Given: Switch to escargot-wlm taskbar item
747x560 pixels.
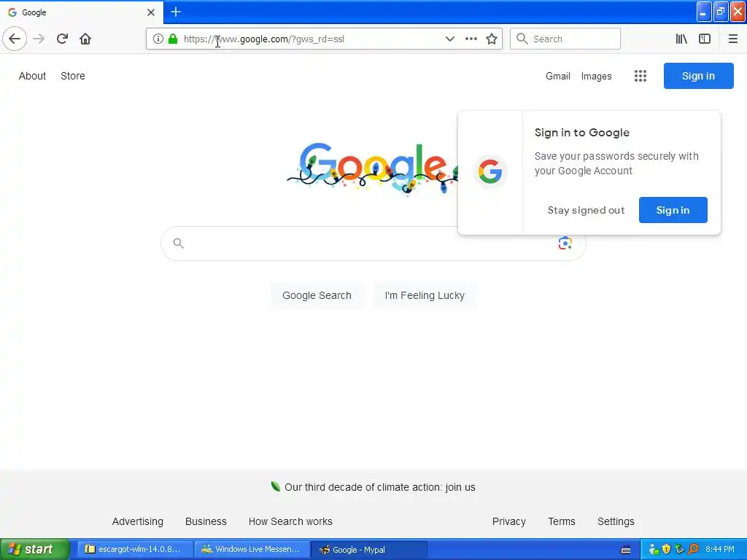Looking at the screenshot, I should pos(135,550).
